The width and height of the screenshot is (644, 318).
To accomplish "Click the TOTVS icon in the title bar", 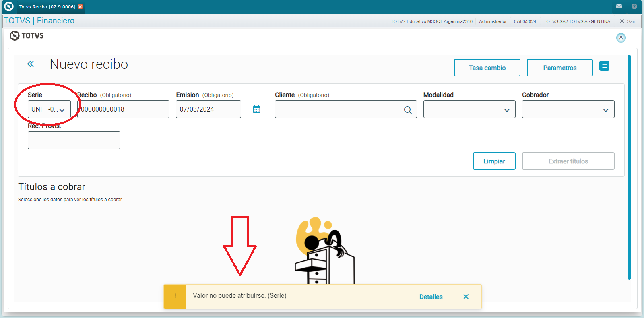I will [8, 6].
